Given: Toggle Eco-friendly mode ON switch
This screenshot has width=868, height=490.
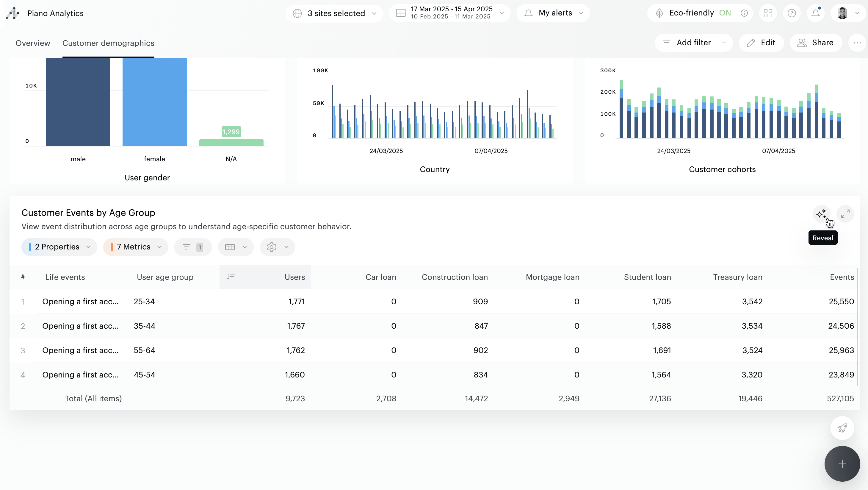Looking at the screenshot, I should tap(725, 13).
